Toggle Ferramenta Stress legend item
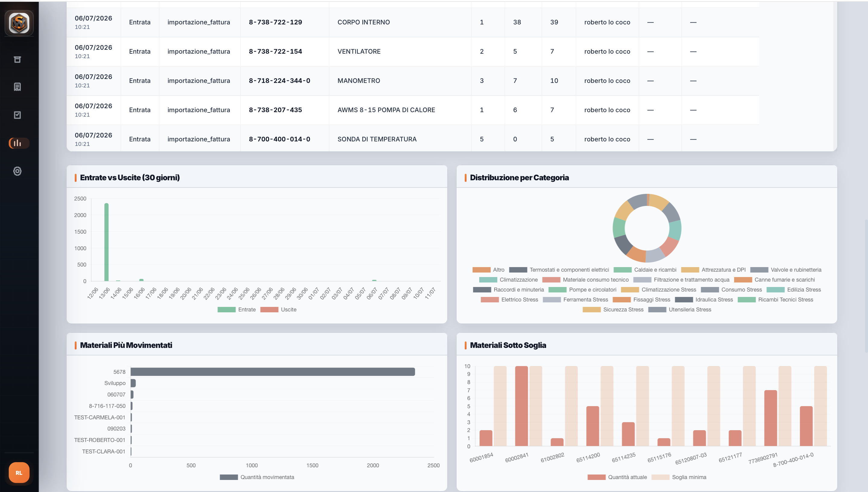The image size is (868, 492). click(575, 300)
